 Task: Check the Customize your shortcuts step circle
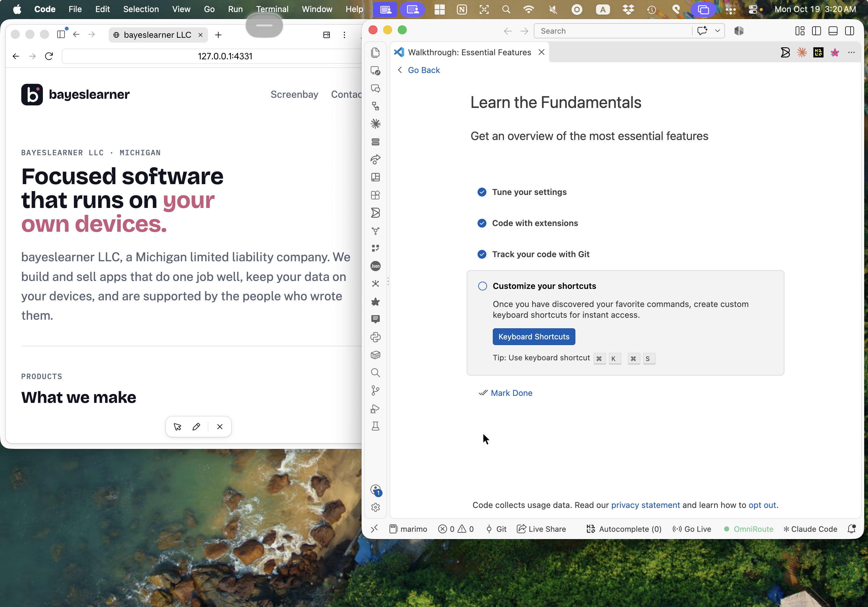pos(482,286)
